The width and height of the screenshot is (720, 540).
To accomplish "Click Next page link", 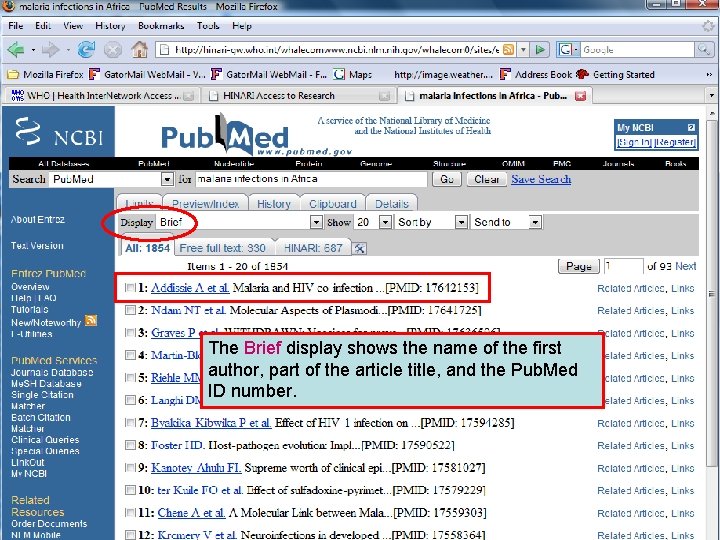I will click(x=686, y=266).
